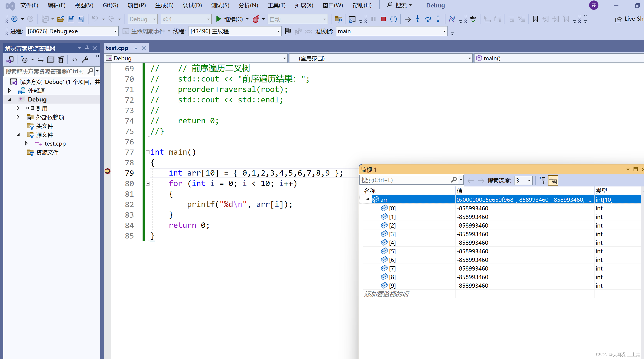644x359 pixels.
Task: Select the 头文件 folder
Action: click(x=44, y=126)
